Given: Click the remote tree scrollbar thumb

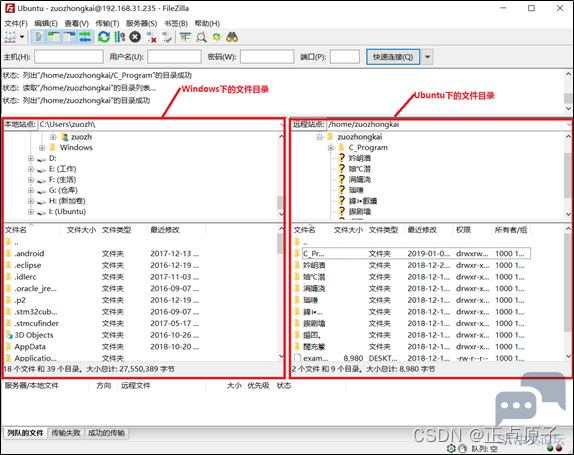Looking at the screenshot, I should [568, 176].
